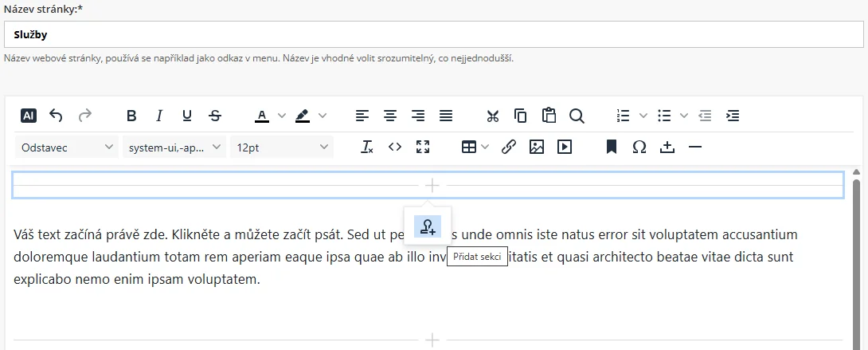The height and width of the screenshot is (350, 868).
Task: Center align the text
Action: (x=390, y=116)
